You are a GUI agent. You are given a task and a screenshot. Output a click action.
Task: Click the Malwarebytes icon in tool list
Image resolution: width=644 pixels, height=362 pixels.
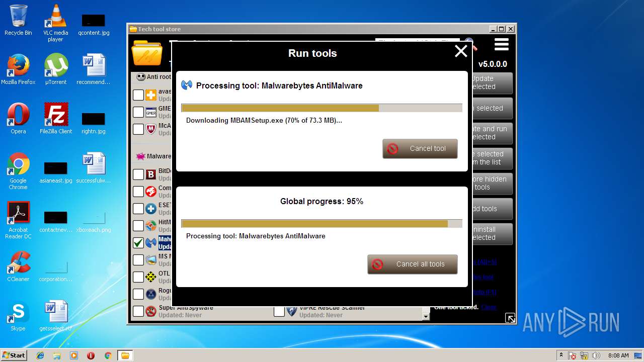[151, 243]
